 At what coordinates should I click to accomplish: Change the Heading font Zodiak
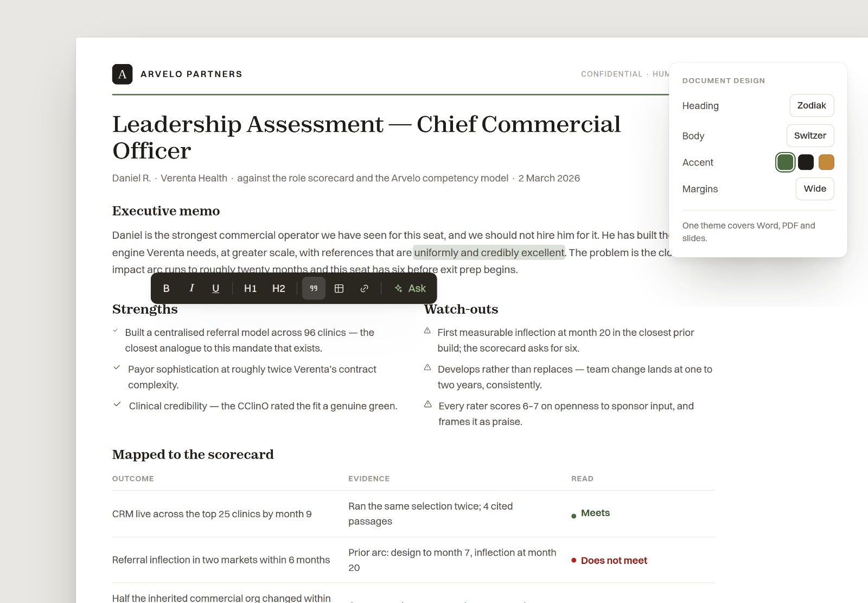[812, 105]
